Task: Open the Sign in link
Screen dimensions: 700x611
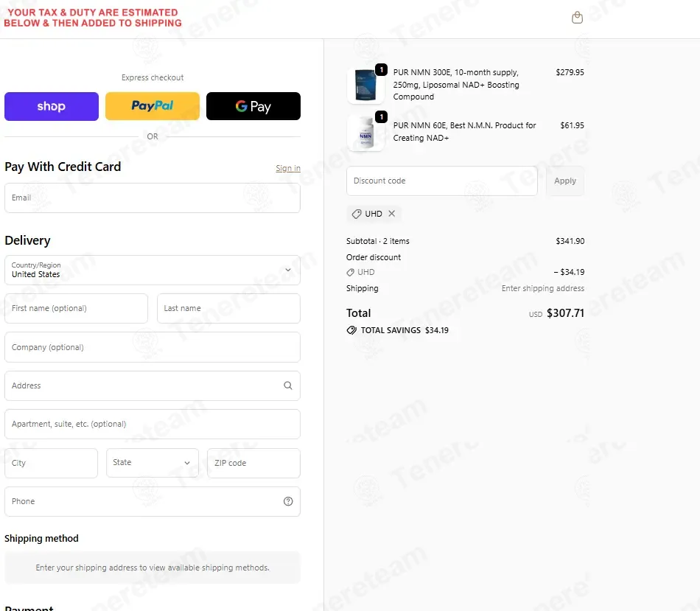Action: pyautogui.click(x=288, y=168)
